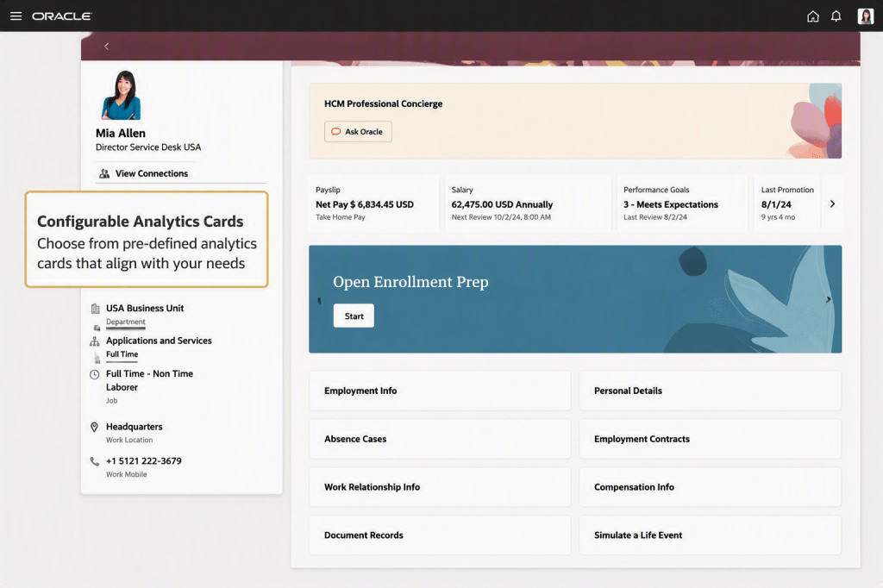The width and height of the screenshot is (883, 588).
Task: Show more analytics cards with right chevron
Action: (x=832, y=203)
